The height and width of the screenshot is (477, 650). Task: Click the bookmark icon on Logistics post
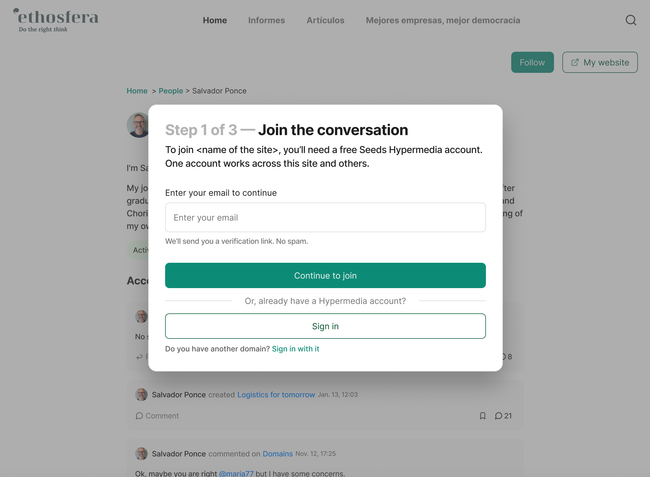point(482,416)
